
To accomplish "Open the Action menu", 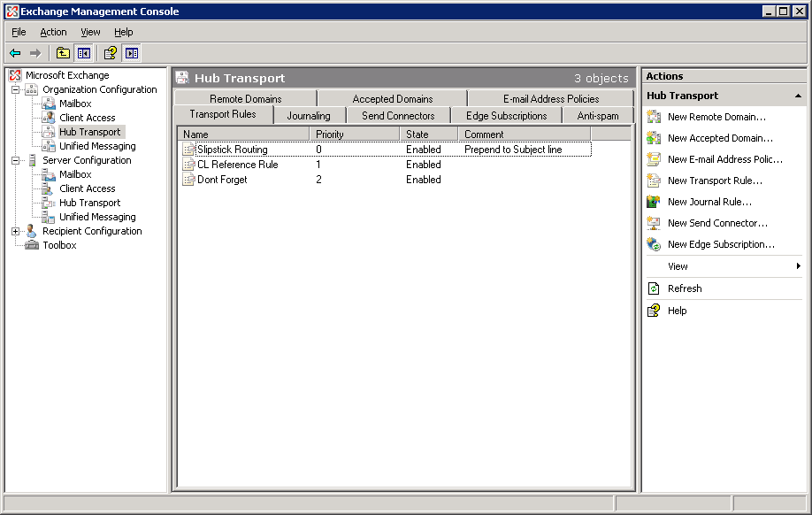I will [53, 32].
